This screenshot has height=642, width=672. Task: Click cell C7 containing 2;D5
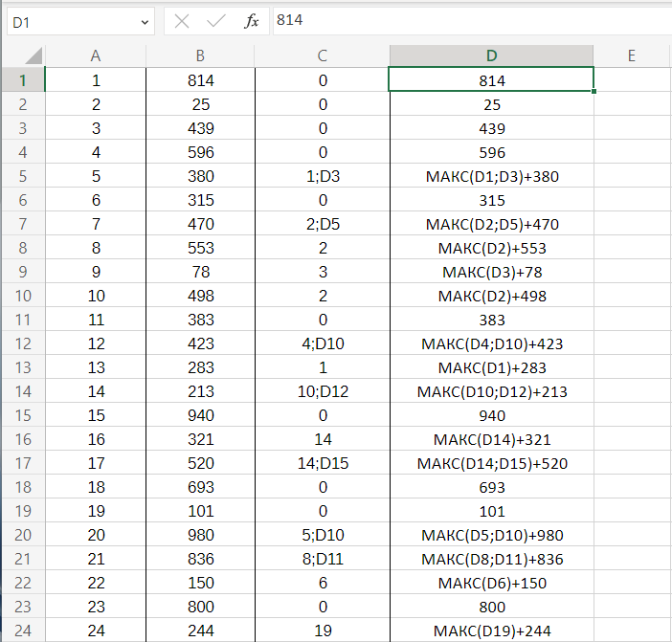tap(323, 224)
